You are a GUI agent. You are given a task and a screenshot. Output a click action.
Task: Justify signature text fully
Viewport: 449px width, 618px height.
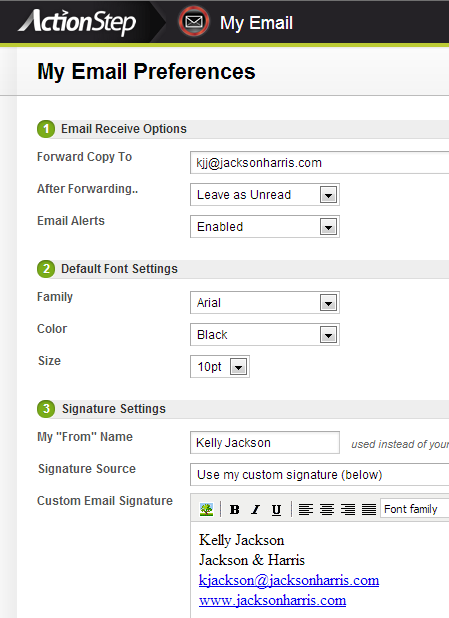pos(369,510)
